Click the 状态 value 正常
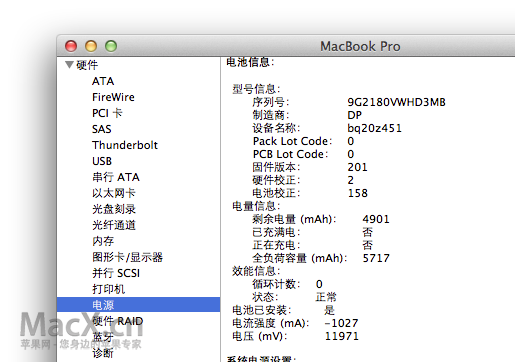Screen dimensions: 515x362 [326, 297]
